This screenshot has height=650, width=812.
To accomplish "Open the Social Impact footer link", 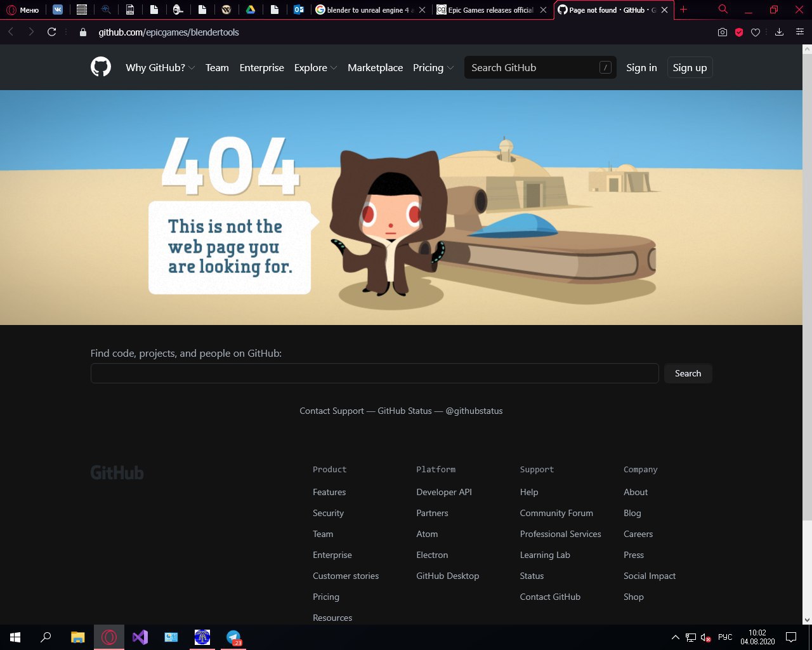I will (x=650, y=576).
